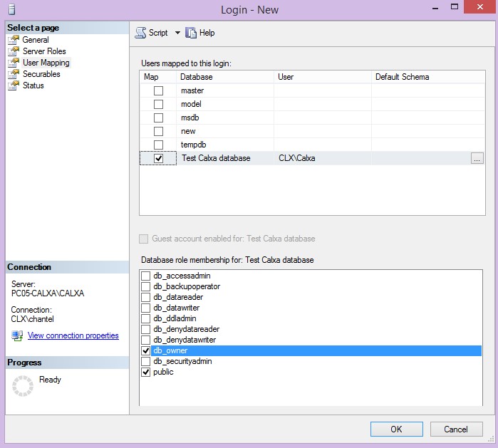
Task: Click the Help toolbar label
Action: click(207, 33)
